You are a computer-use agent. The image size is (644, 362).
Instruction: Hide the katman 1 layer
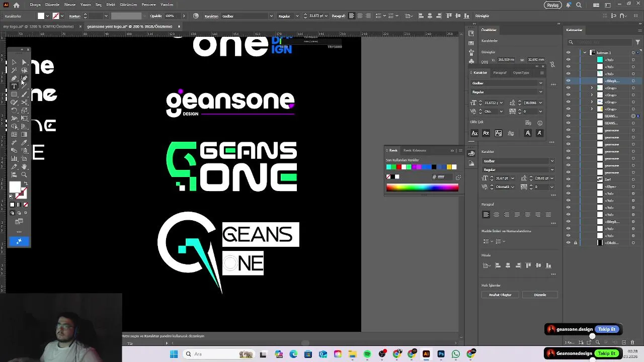tap(569, 53)
